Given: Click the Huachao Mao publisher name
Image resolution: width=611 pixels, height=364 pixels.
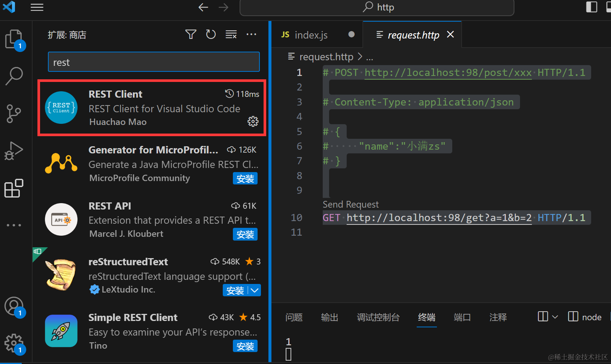Looking at the screenshot, I should click(118, 122).
